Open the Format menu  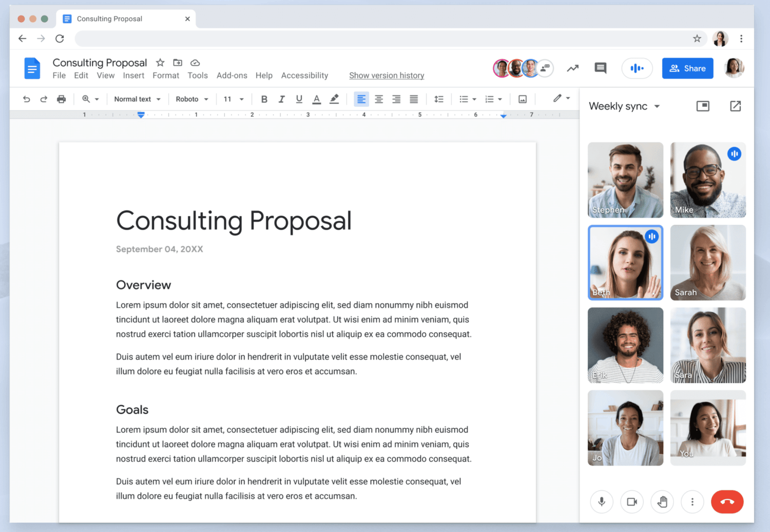(165, 75)
